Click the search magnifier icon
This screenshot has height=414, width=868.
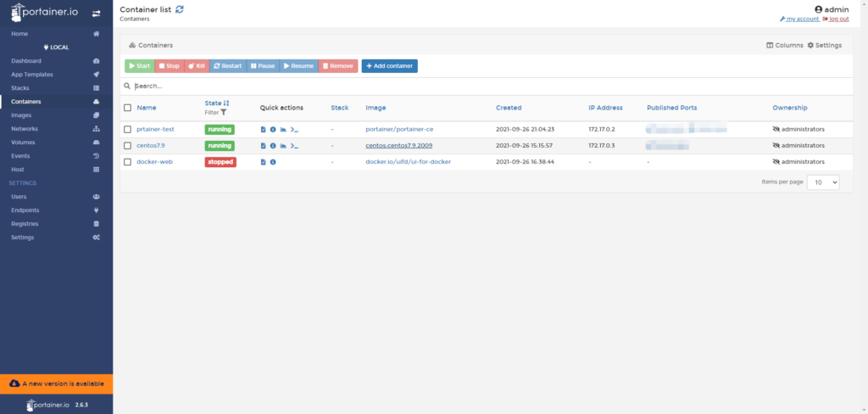click(127, 87)
